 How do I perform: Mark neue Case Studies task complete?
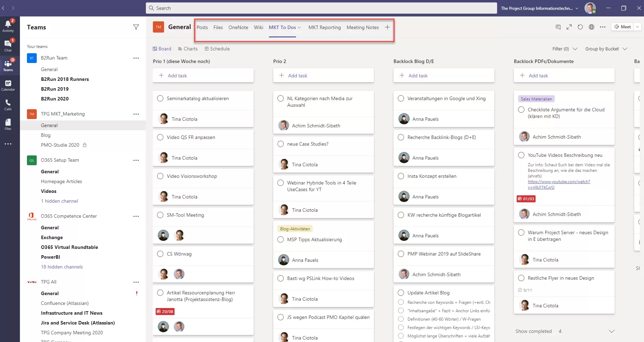coord(281,144)
